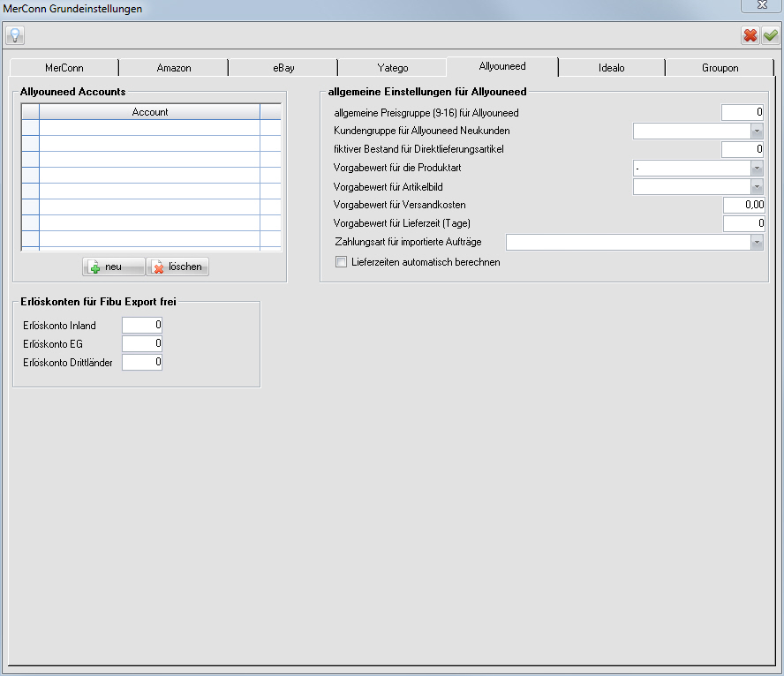The height and width of the screenshot is (676, 784).
Task: Click the löschen button to delete account
Action: tap(177, 267)
